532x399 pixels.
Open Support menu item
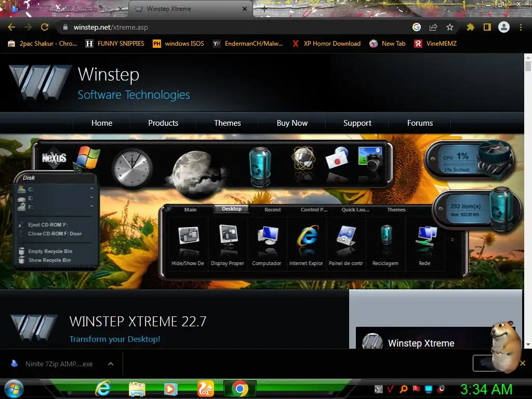pos(357,123)
